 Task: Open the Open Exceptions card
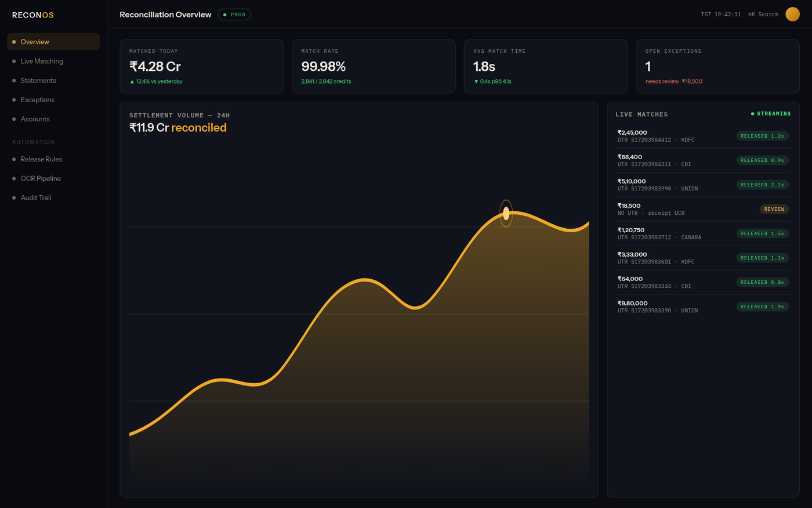click(x=717, y=66)
